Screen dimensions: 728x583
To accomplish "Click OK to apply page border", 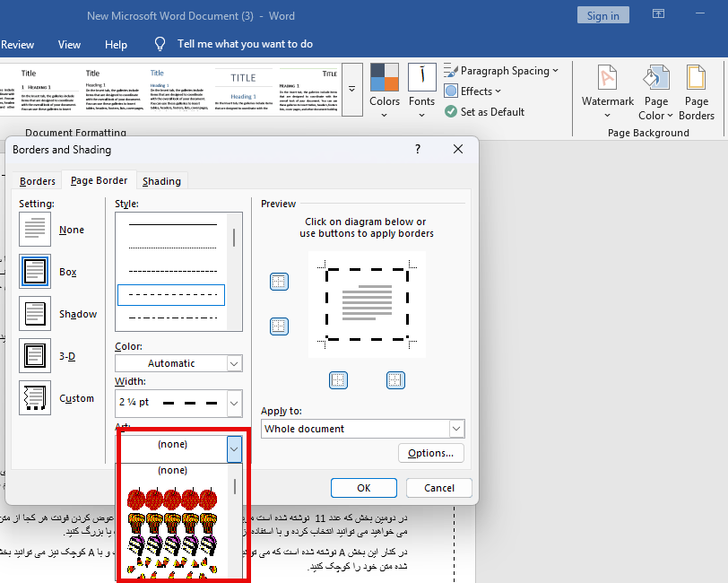I will (364, 488).
